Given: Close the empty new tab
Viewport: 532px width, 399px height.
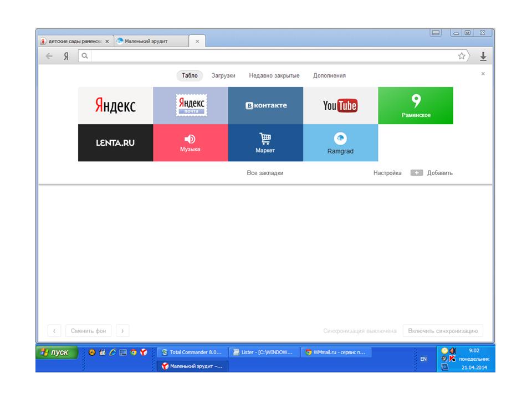Looking at the screenshot, I should [x=197, y=42].
